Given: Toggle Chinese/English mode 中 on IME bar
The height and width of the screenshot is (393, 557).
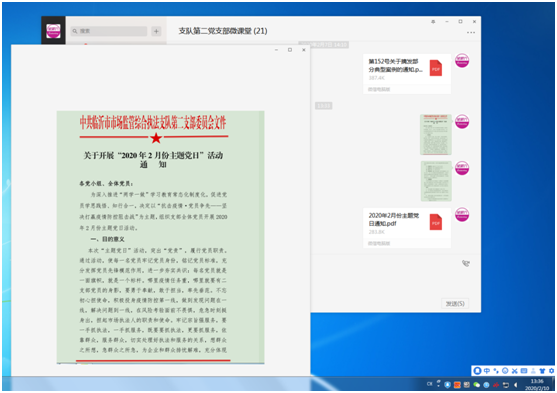Looking at the screenshot, I should [487, 371].
